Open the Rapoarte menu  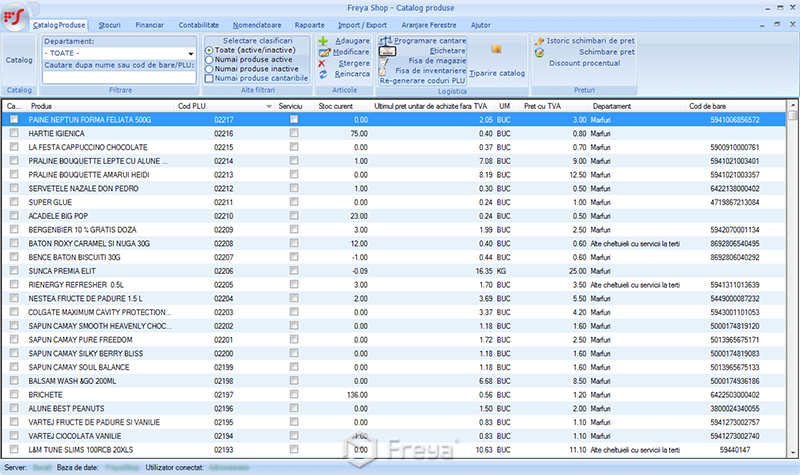(309, 25)
